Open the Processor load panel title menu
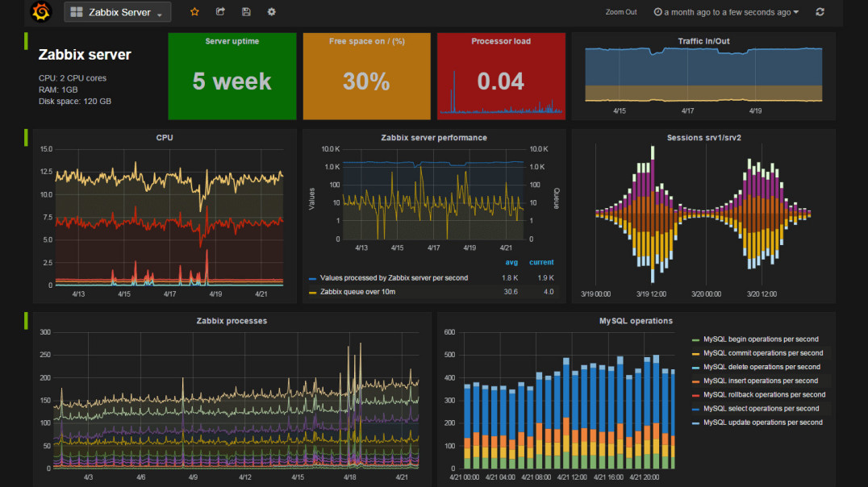The width and height of the screenshot is (868, 487). pos(501,41)
